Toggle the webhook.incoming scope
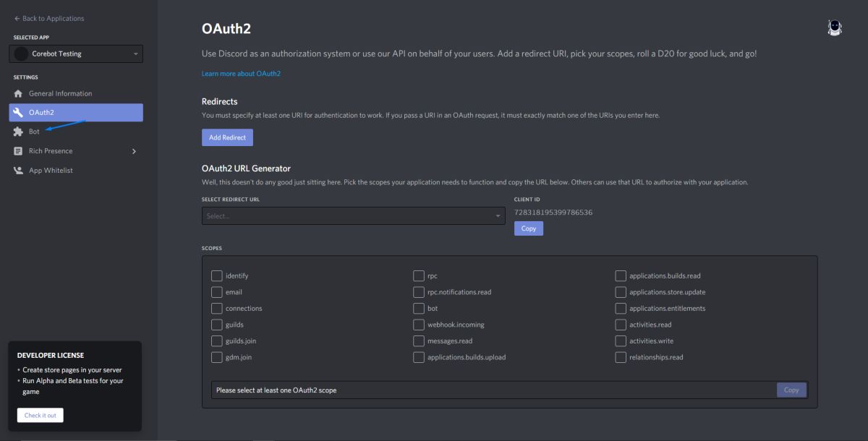 coord(419,325)
